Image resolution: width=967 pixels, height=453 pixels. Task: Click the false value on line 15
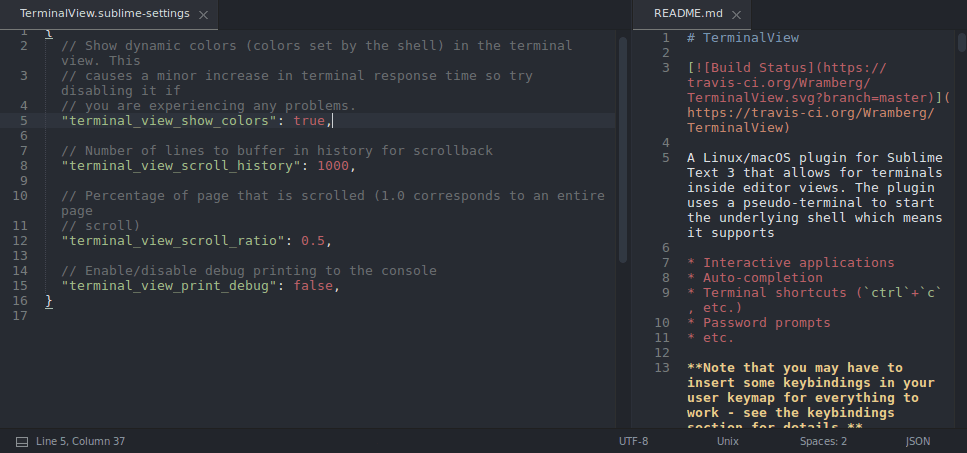(313, 286)
